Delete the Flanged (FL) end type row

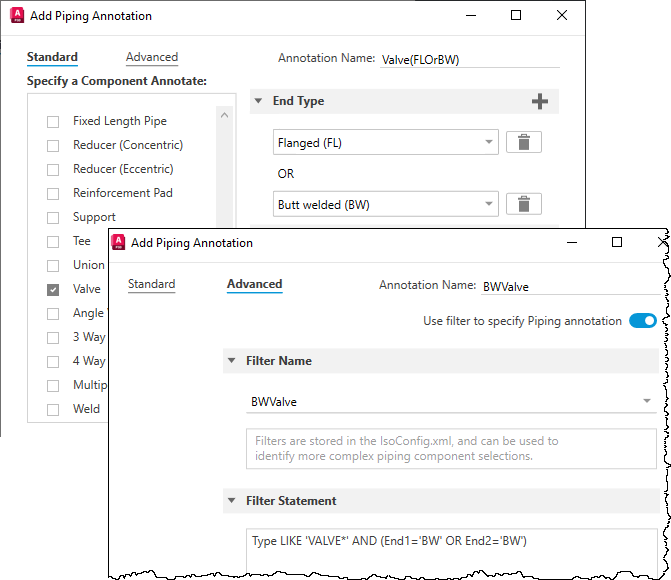point(524,142)
